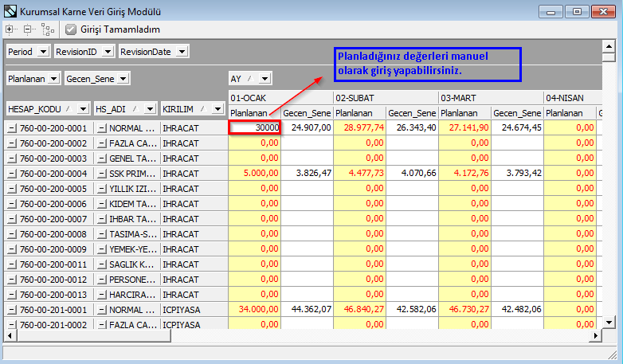623x364 pixels.
Task: Select the 02-SUBAT month column header
Action: (386, 98)
